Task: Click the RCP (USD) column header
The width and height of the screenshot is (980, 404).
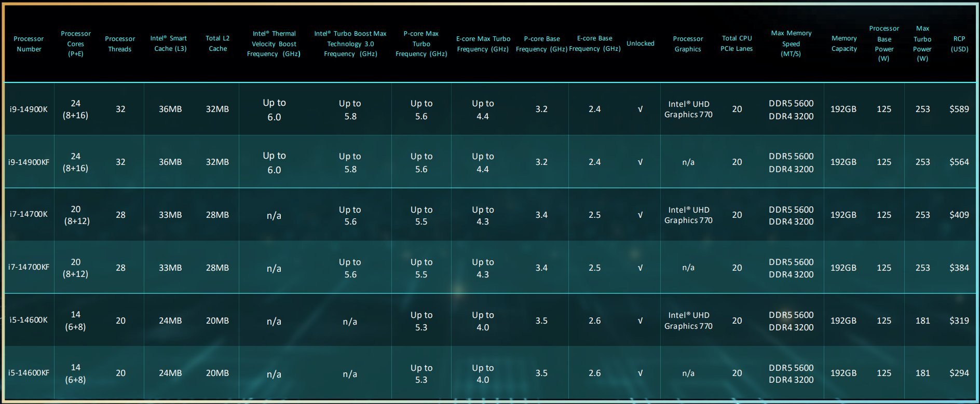Action: (959, 44)
